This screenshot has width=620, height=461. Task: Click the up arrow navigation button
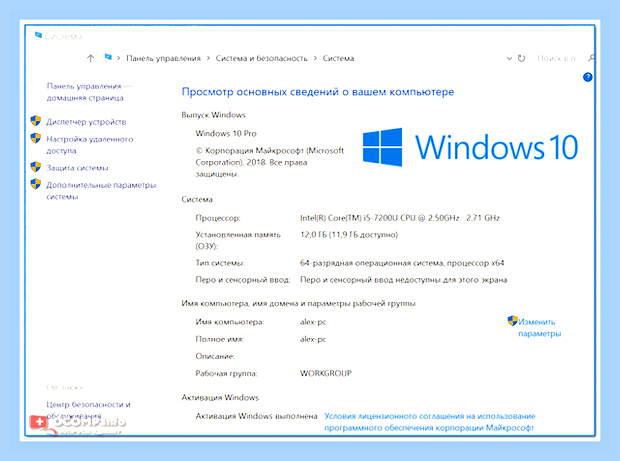tap(91, 59)
